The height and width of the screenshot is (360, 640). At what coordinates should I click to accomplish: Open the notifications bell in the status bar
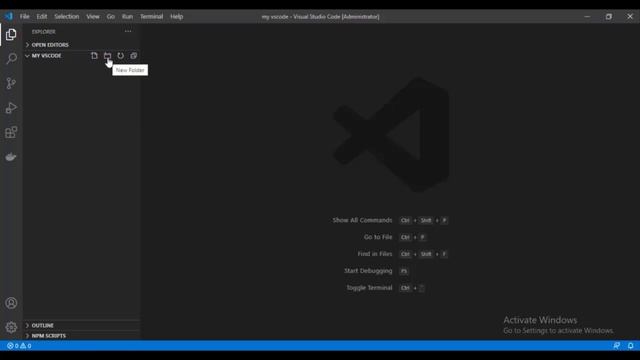pos(631,346)
